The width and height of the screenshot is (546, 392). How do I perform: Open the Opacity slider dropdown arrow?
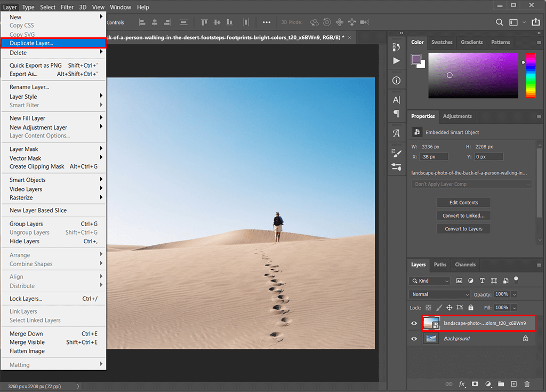coord(515,294)
